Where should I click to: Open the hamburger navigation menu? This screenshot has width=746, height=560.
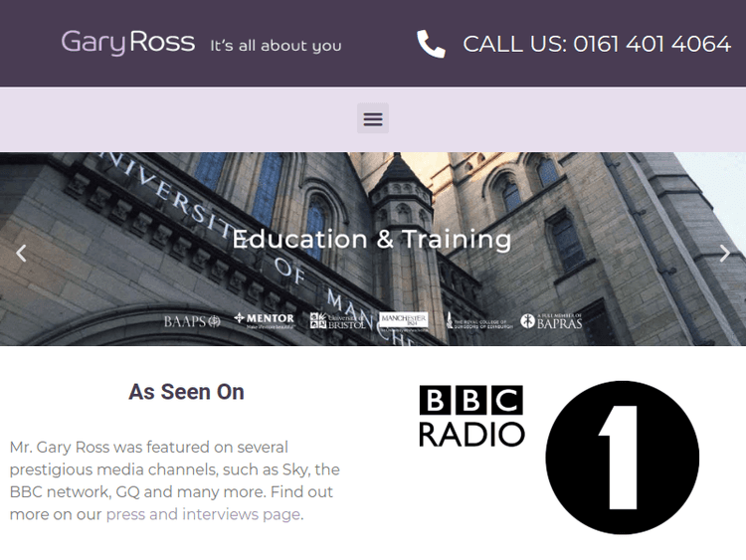tap(372, 119)
